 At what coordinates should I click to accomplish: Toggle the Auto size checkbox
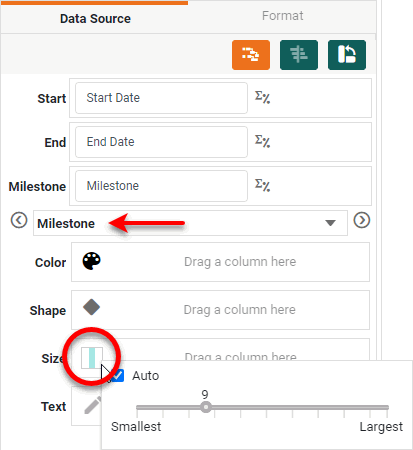[x=118, y=376]
